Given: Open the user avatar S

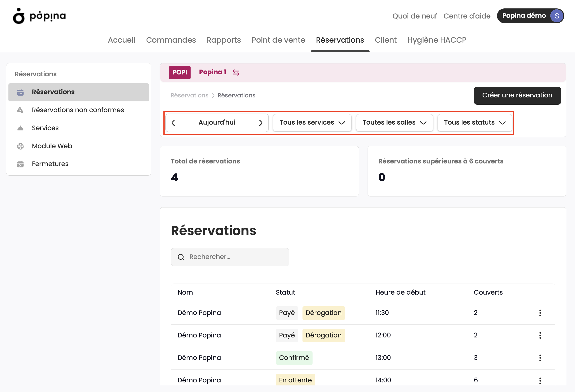Looking at the screenshot, I should click(x=557, y=16).
